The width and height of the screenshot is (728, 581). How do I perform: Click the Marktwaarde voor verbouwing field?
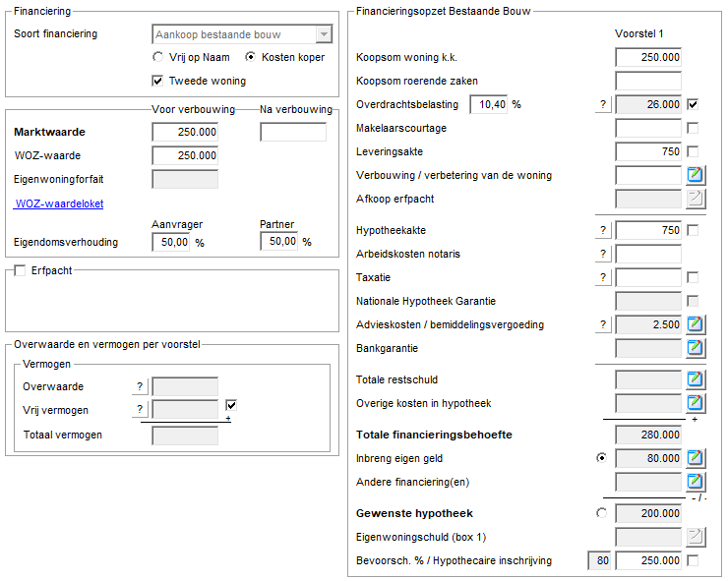(x=185, y=132)
